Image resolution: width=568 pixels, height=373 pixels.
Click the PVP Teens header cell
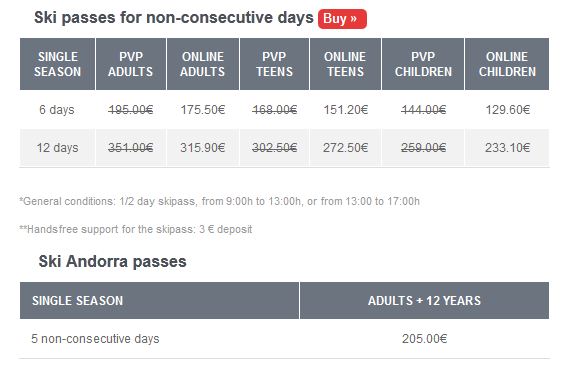click(274, 64)
